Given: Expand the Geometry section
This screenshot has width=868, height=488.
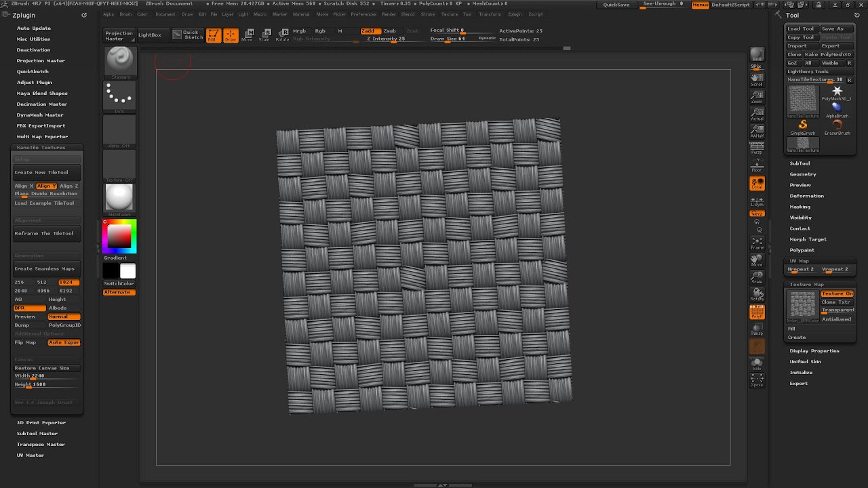Looking at the screenshot, I should pos(803,174).
